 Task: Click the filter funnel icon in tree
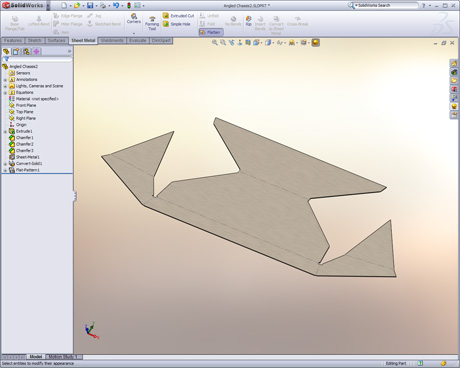(x=6, y=59)
